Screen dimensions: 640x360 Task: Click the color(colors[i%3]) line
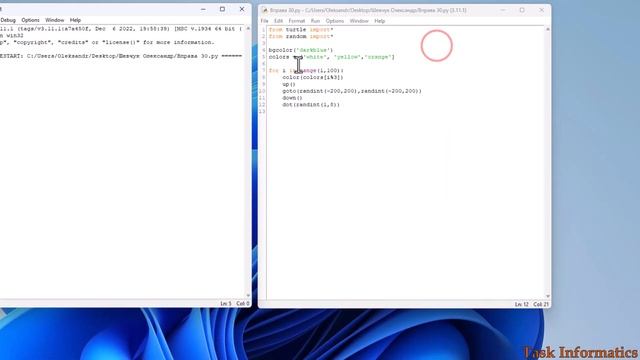point(313,77)
